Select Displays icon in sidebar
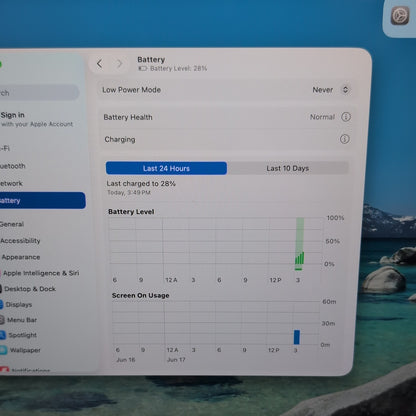The image size is (416, 416). click(1, 304)
